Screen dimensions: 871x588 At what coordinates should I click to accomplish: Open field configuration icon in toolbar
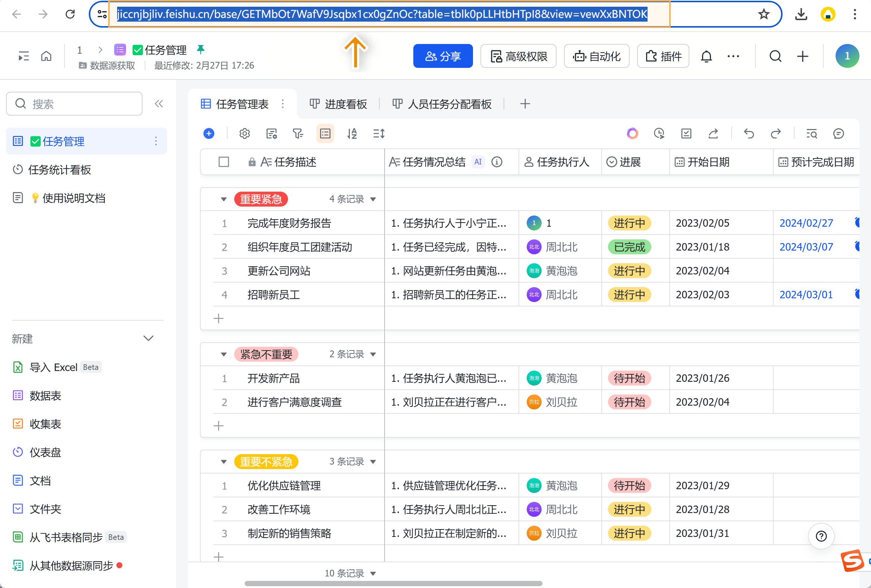[x=271, y=133]
